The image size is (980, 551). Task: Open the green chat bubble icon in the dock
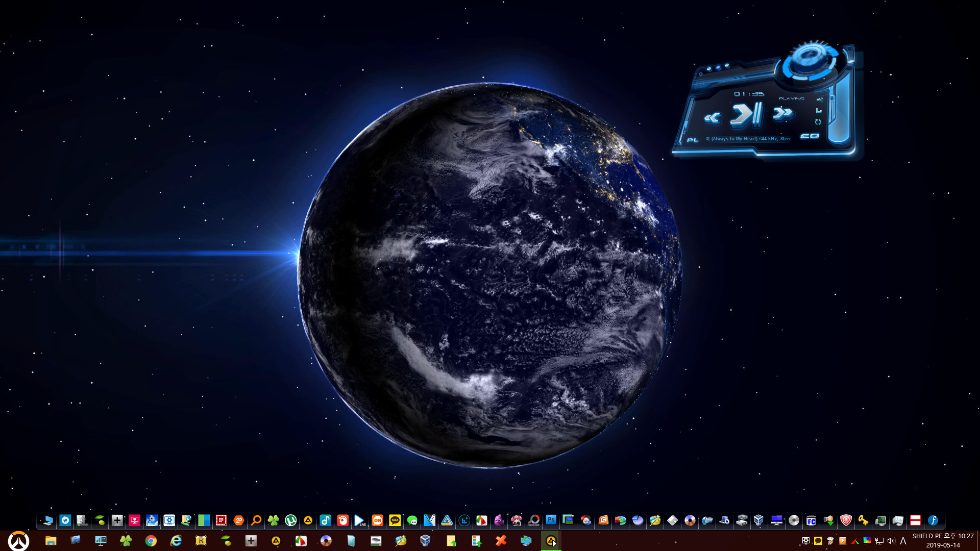tap(412, 520)
